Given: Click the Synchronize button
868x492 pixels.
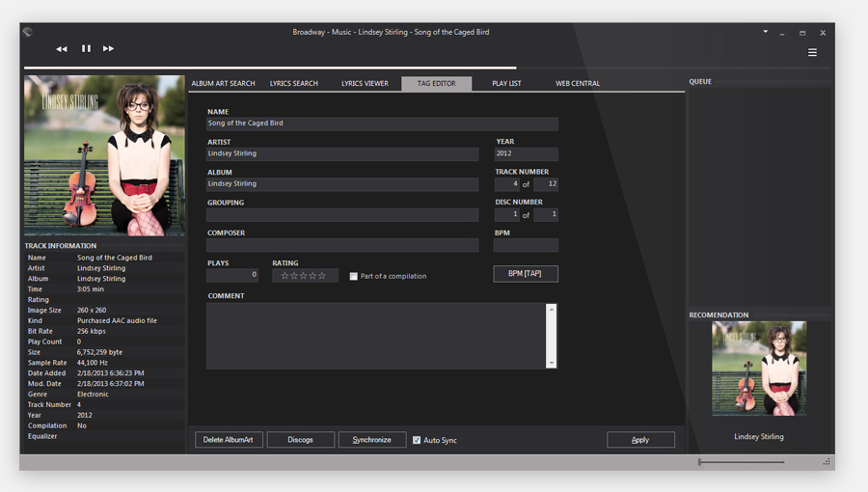Looking at the screenshot, I should coord(372,440).
